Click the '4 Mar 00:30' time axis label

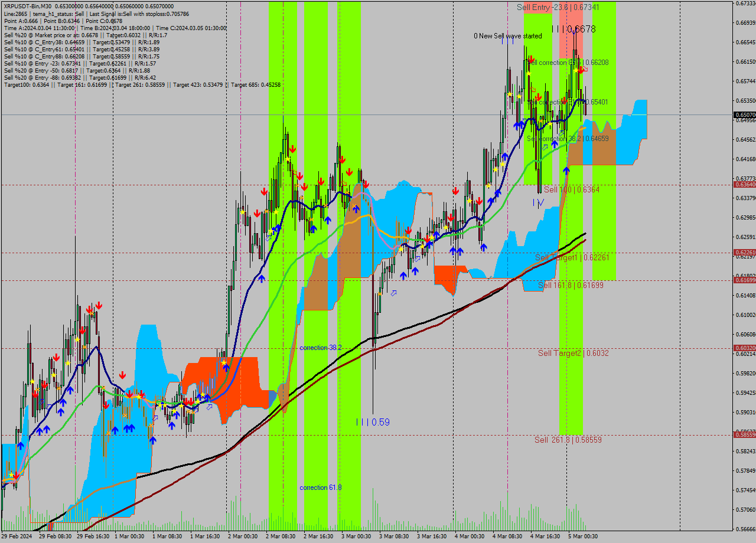coord(471,537)
